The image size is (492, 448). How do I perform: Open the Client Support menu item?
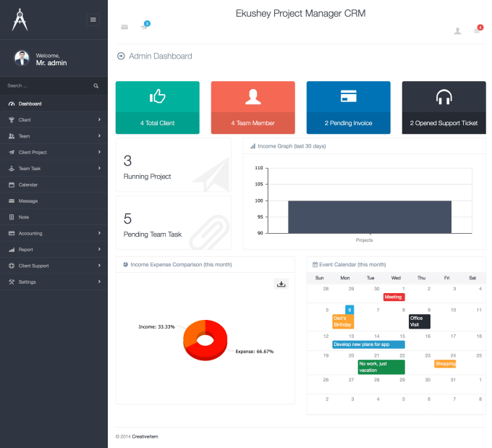[x=54, y=266]
